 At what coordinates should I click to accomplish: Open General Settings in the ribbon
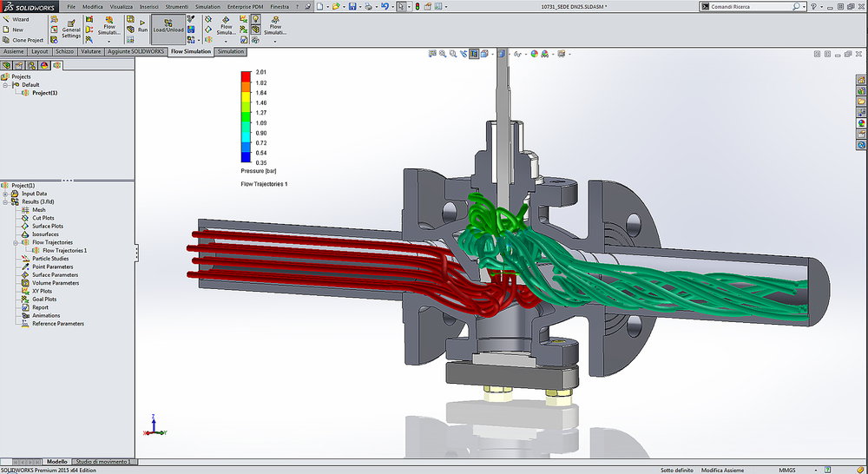(70, 28)
